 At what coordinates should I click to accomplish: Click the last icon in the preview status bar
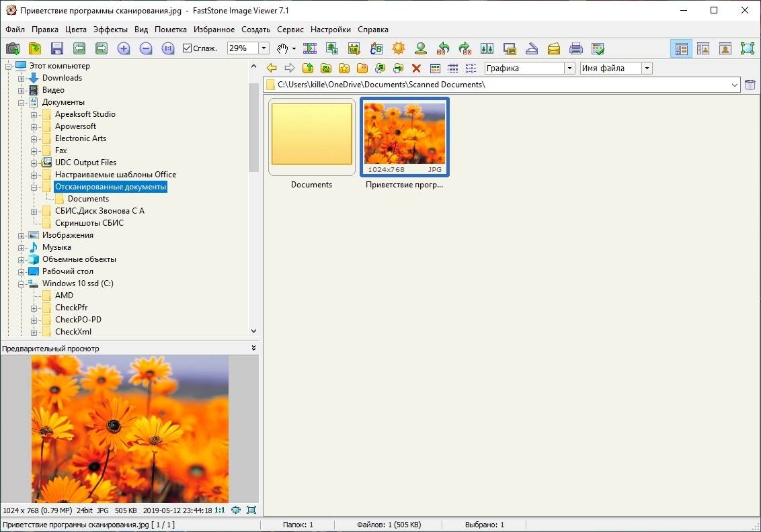pos(251,510)
